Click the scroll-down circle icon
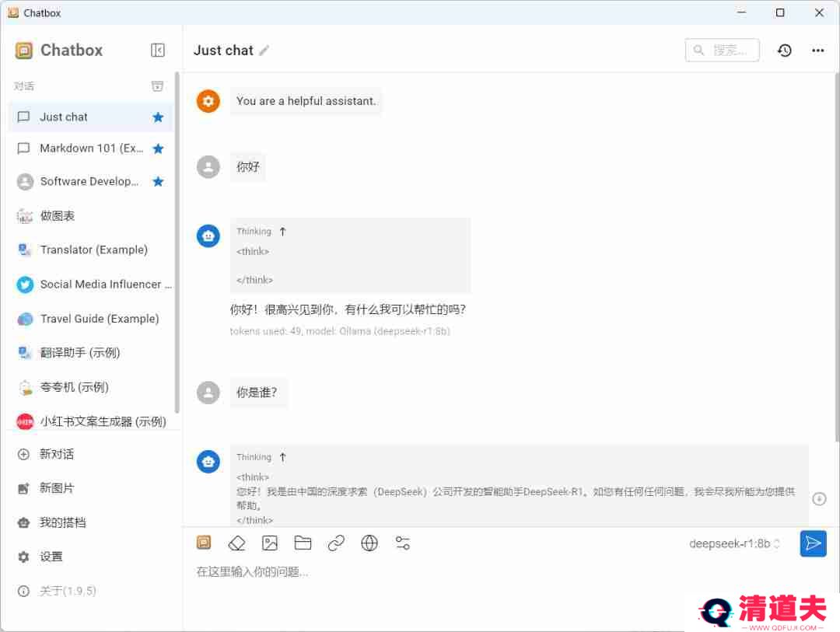Viewport: 840px width, 632px height. tap(818, 499)
